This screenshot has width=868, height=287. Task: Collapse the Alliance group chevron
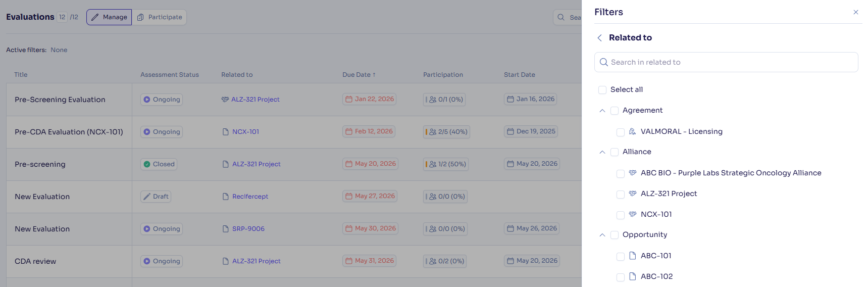(602, 152)
